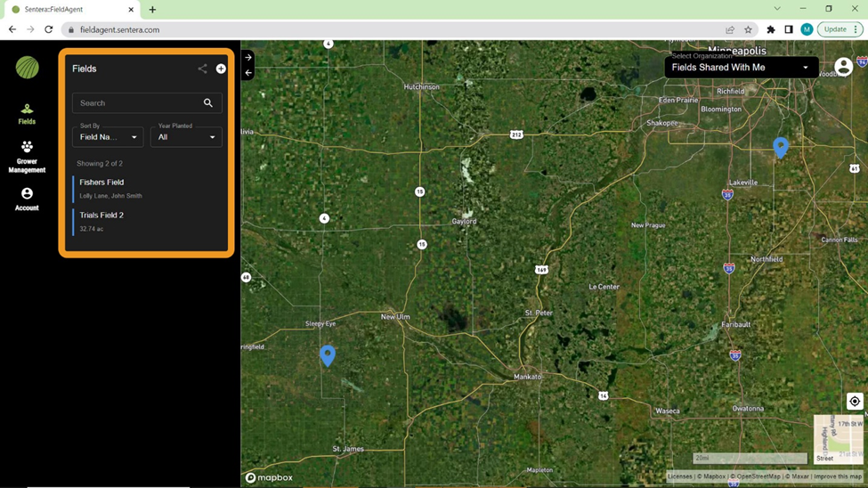Screen dimensions: 868x488
Task: Select Fishers Field from list
Action: click(x=101, y=183)
